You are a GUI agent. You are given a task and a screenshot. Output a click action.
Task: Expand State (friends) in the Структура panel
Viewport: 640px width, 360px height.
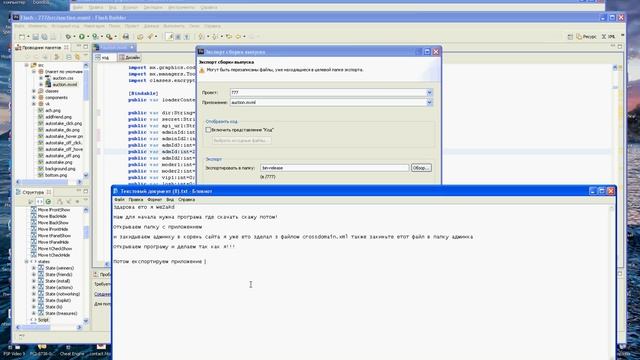click(34, 275)
